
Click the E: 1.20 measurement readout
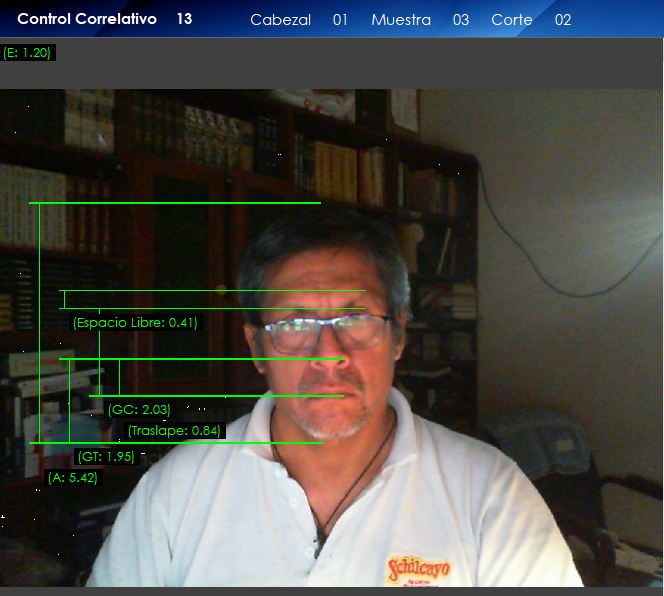pyautogui.click(x=28, y=53)
